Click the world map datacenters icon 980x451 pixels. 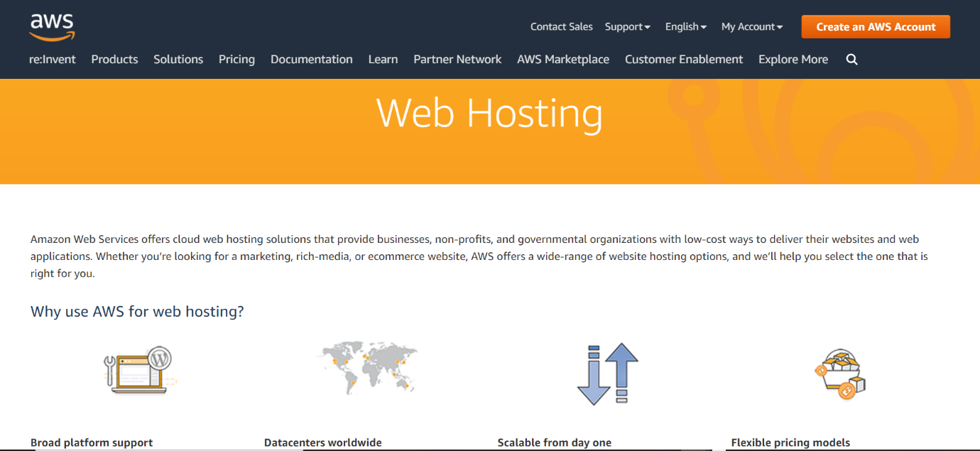coord(368,366)
